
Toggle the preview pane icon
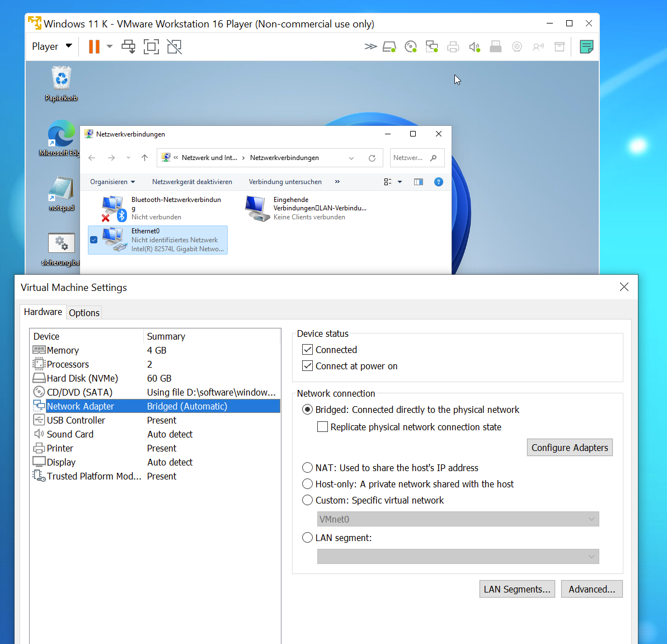coord(419,182)
